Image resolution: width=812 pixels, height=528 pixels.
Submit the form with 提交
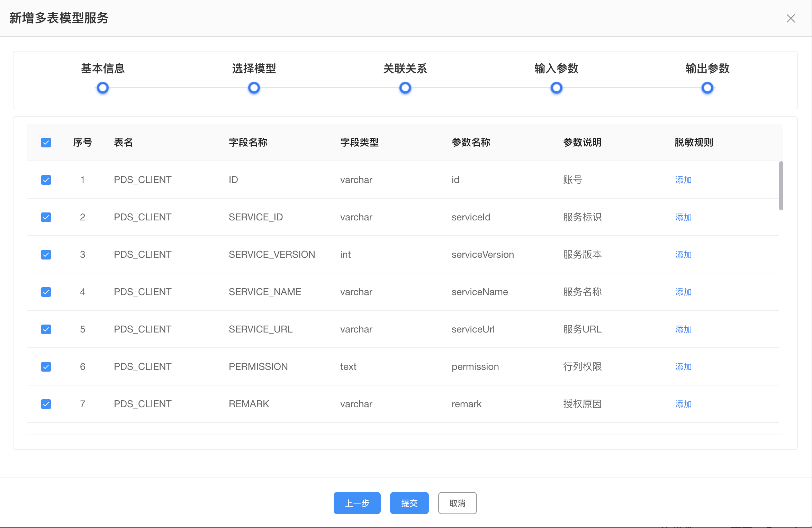[409, 503]
